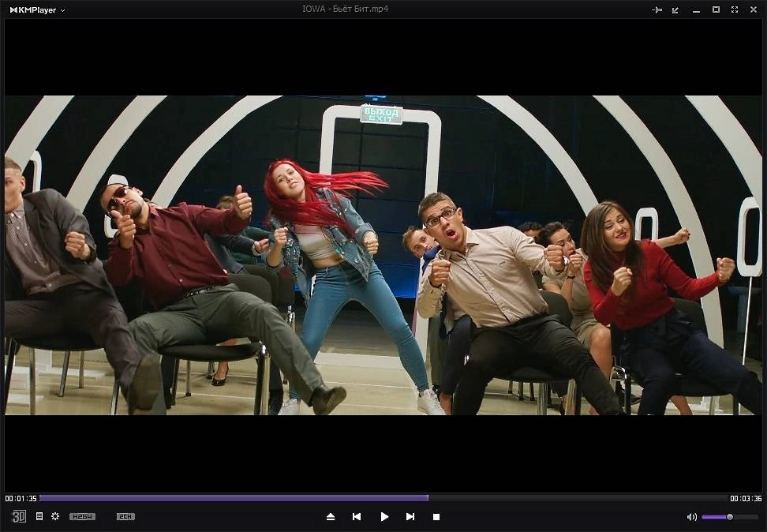Adjust the volume slider handle

[x=730, y=517]
